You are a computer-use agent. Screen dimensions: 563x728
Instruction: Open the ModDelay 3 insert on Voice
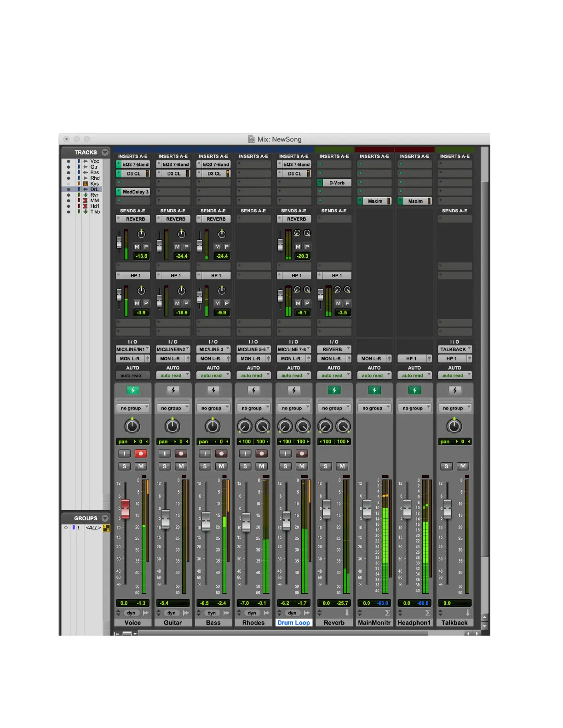[135, 192]
